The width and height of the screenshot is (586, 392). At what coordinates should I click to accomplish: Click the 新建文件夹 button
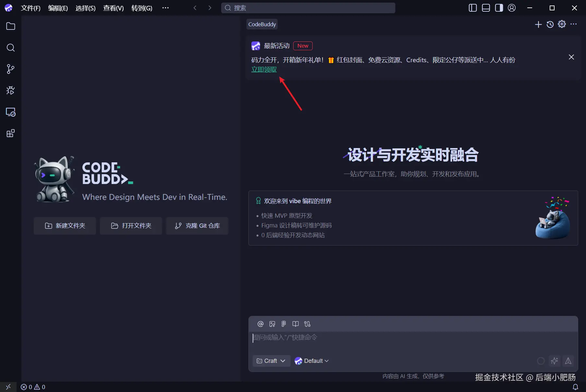tap(65, 226)
